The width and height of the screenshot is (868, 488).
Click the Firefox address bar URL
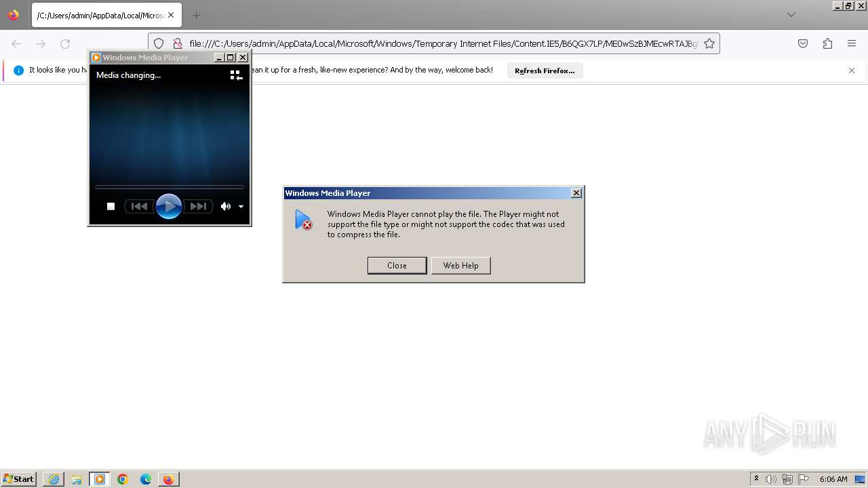443,43
